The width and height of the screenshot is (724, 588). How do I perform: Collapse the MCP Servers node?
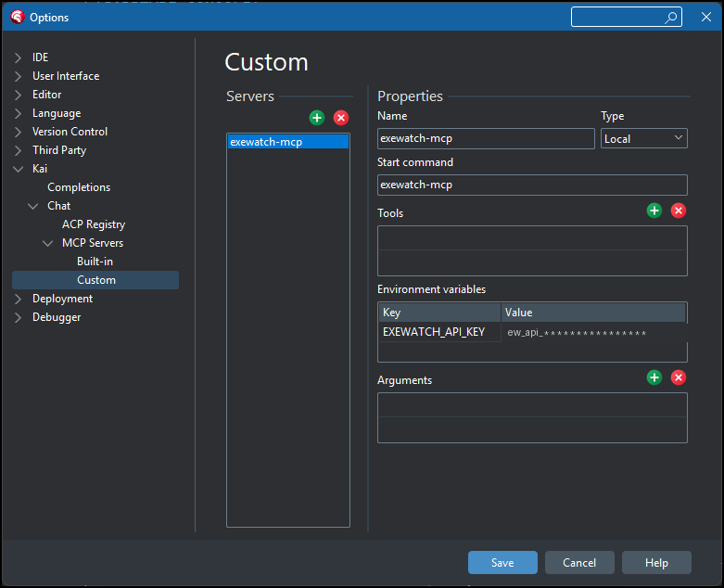47,243
